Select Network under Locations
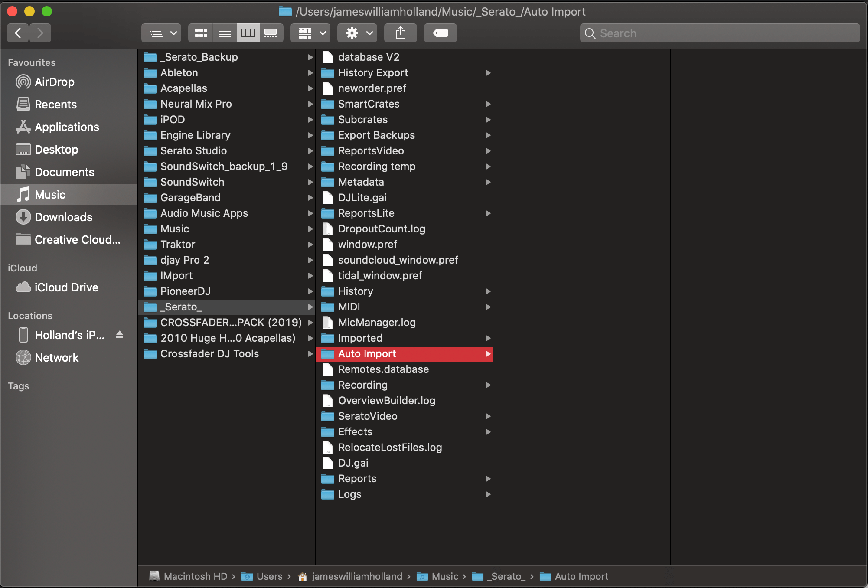868x588 pixels. tap(57, 357)
